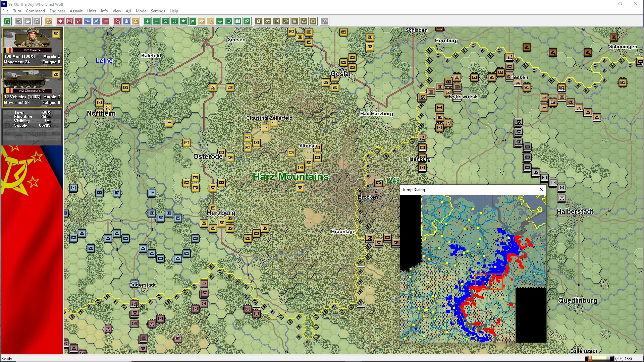Zoom in with the green plus icon
Viewport: 644px width, 362px height.
[147, 21]
